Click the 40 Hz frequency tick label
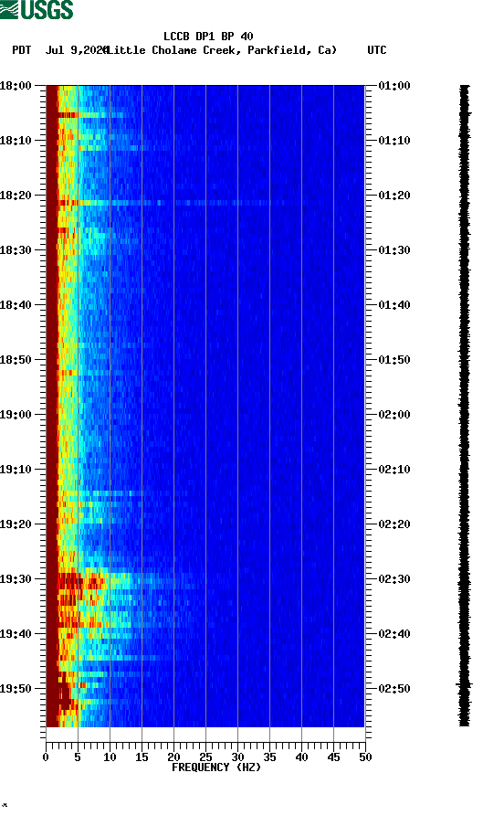Viewport: 504px width, 815px height. pos(301,757)
